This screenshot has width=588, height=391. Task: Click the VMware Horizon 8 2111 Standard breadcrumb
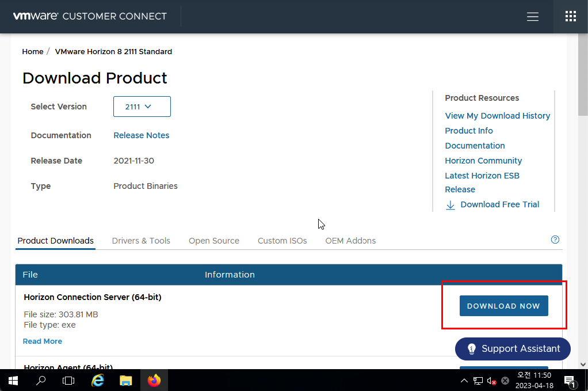coord(113,52)
